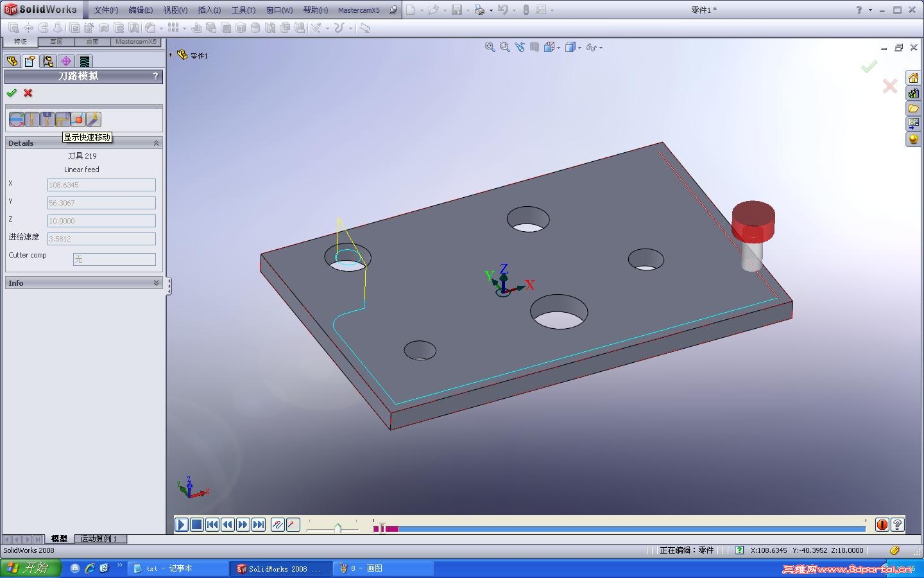The height and width of the screenshot is (578, 924).
Task: Switch to the MastercamX5 command tab
Action: click(x=135, y=42)
